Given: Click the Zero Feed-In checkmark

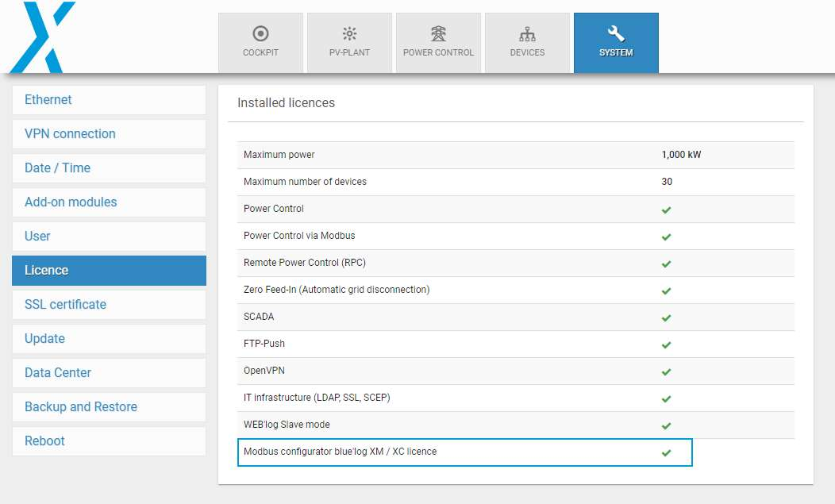Looking at the screenshot, I should point(667,290).
